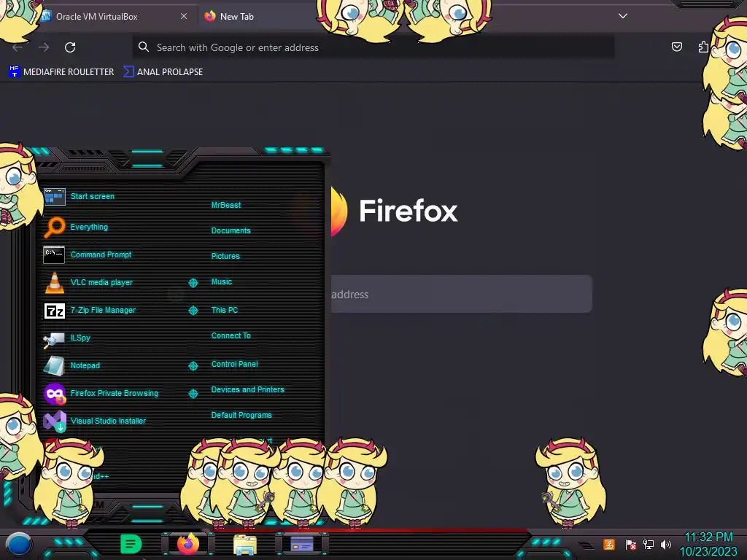Open MrBeast user folder in start menu
The height and width of the screenshot is (560, 747).
pos(226,205)
